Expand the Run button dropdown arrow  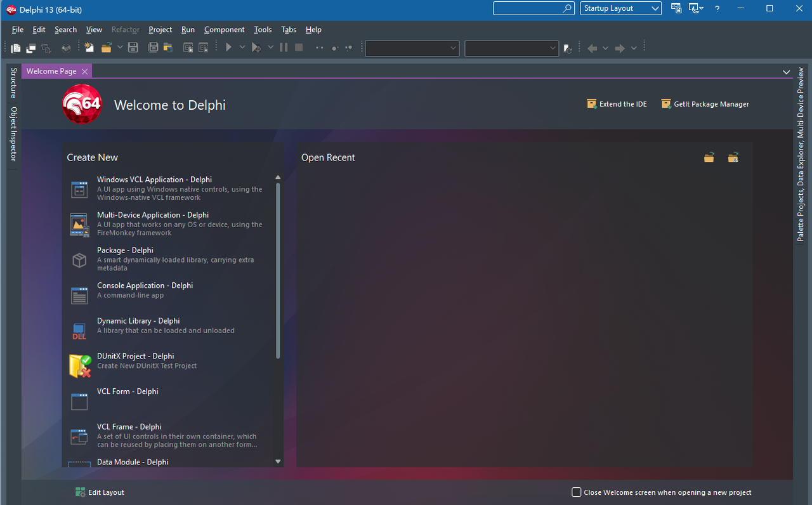pos(242,48)
